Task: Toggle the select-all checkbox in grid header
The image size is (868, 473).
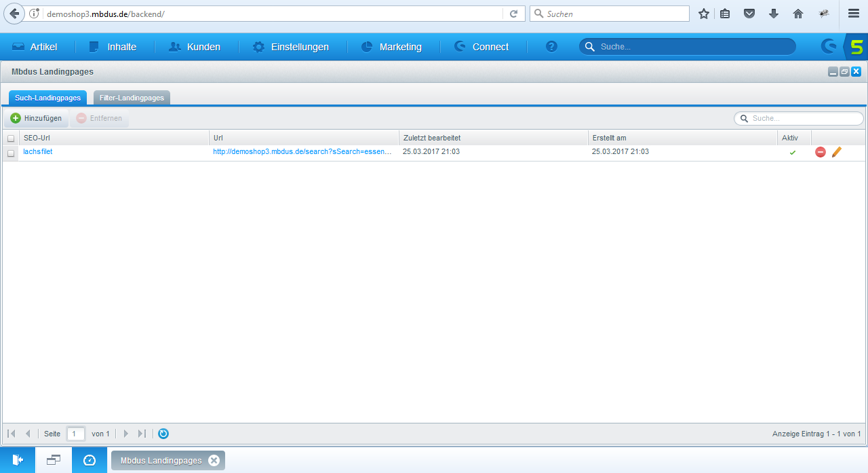Action: click(11, 138)
